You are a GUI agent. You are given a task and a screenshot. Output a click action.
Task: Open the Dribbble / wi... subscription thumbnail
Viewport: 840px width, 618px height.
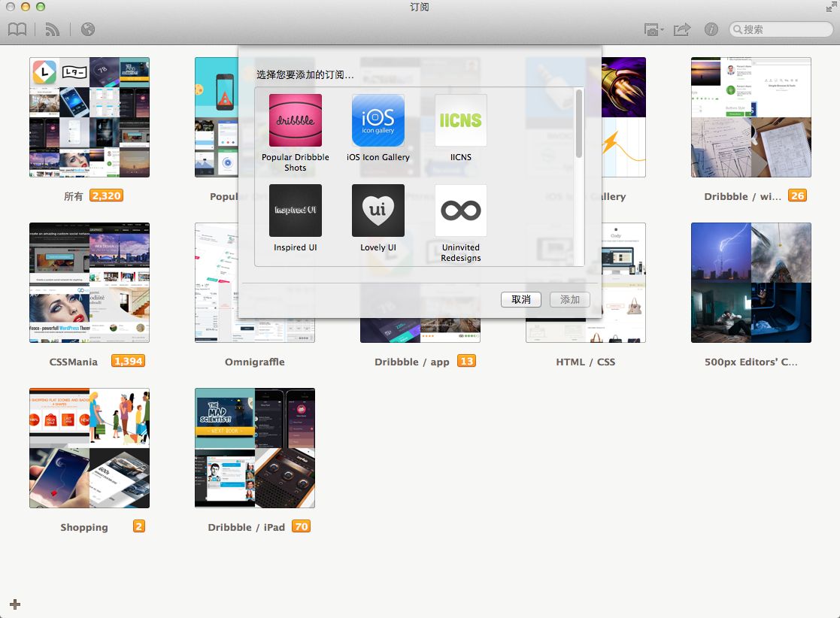pos(751,117)
